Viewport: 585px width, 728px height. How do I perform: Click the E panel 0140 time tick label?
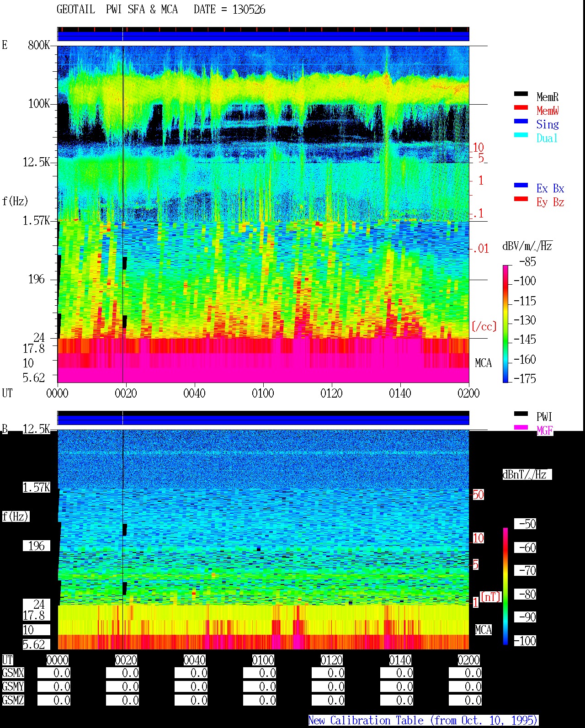point(400,393)
